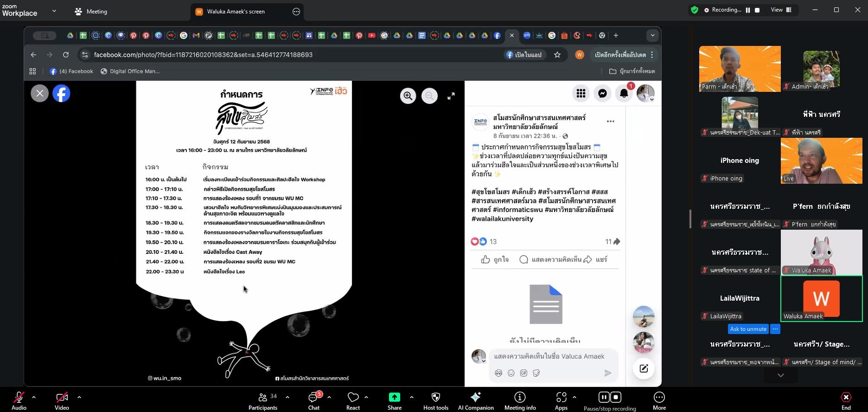Open the Zoom Chat panel
The width and height of the screenshot is (868, 412).
click(314, 401)
